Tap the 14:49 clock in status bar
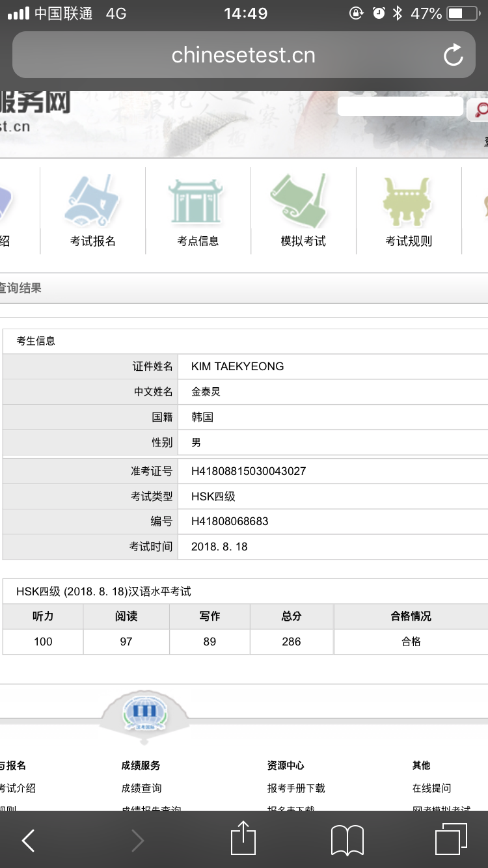 [245, 14]
